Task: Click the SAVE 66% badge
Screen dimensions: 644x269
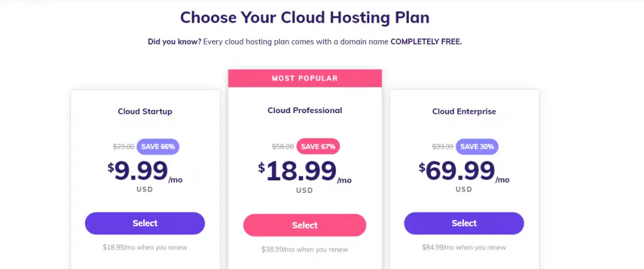Action: coord(158,146)
